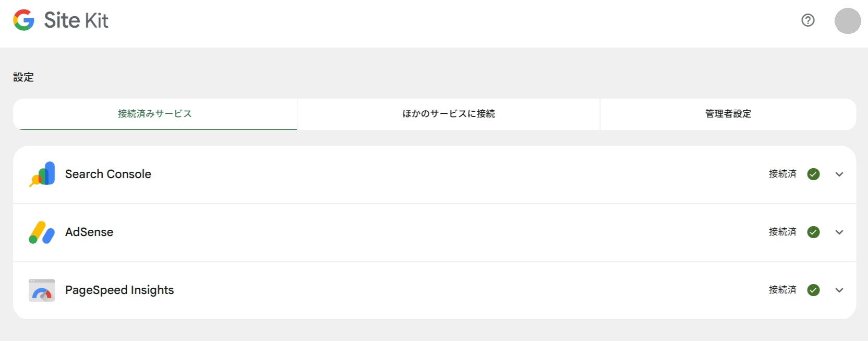The width and height of the screenshot is (868, 341).
Task: Open the help question mark icon
Action: pyautogui.click(x=808, y=20)
